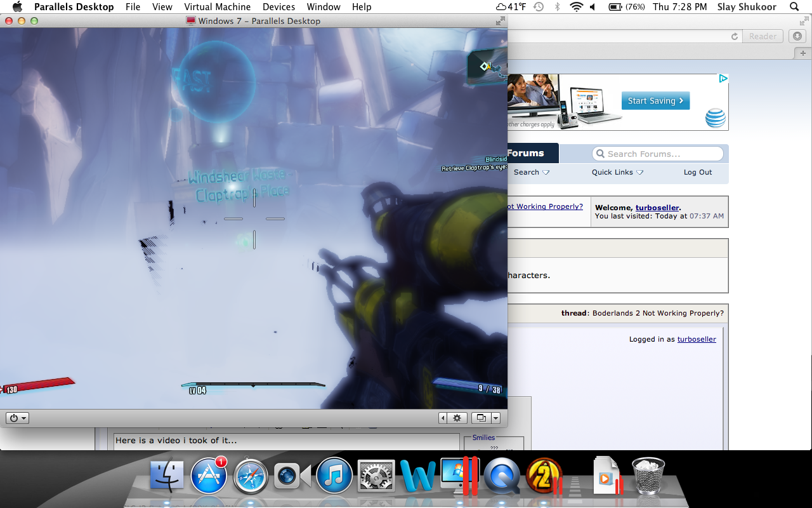Launch Safari from the Dock

[250, 476]
